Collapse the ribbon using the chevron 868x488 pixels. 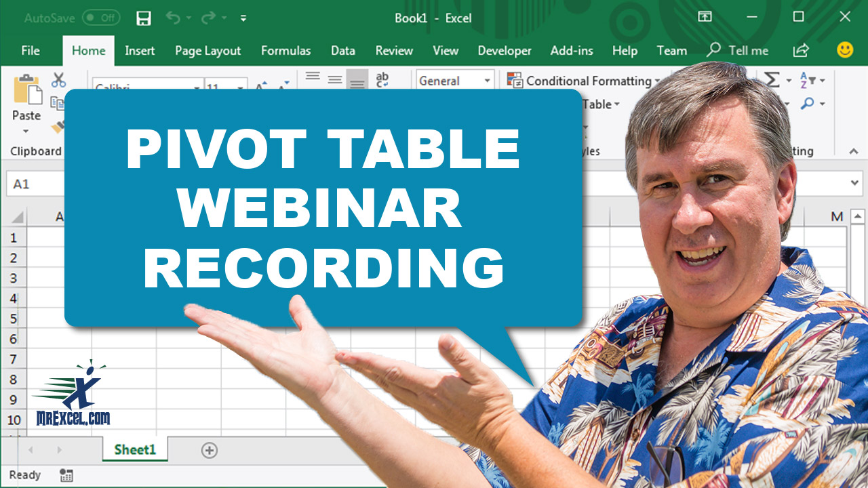852,152
